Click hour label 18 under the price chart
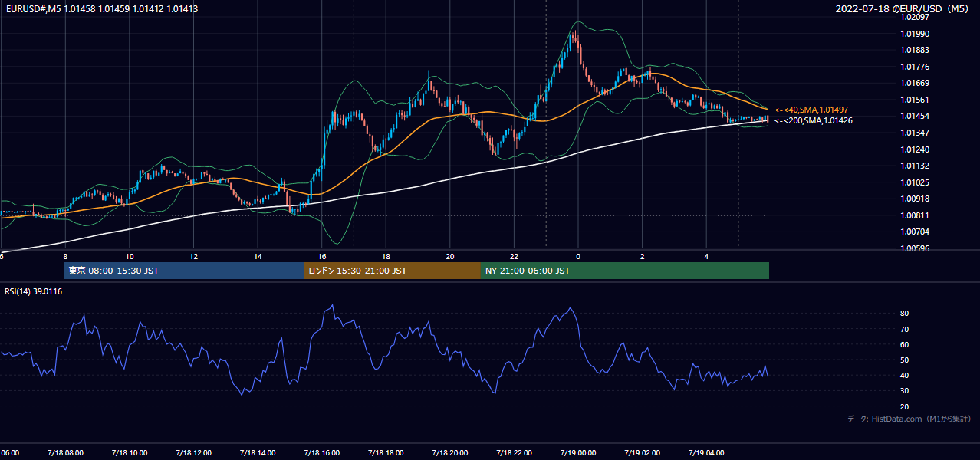Image resolution: width=980 pixels, height=460 pixels. click(x=386, y=256)
